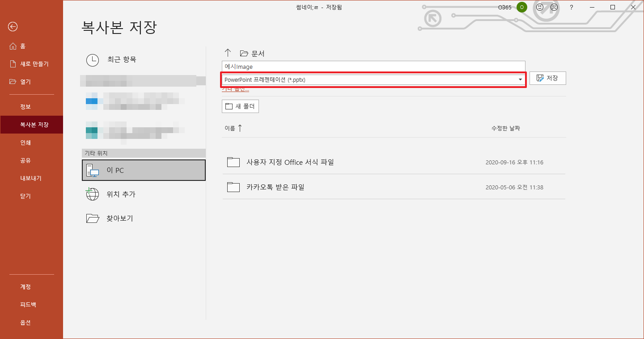
Task: Click the clock icon for 최근 항목
Action: [93, 60]
